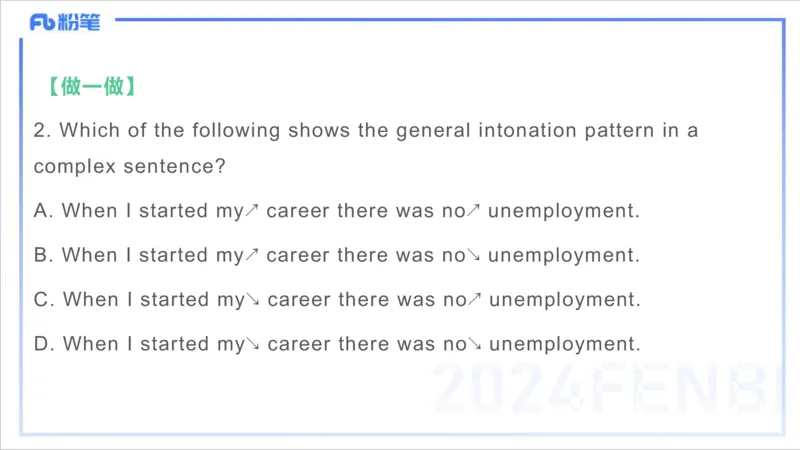Select the answer letter "B."
Viewport: 800px width, 450px height.
(x=43, y=255)
